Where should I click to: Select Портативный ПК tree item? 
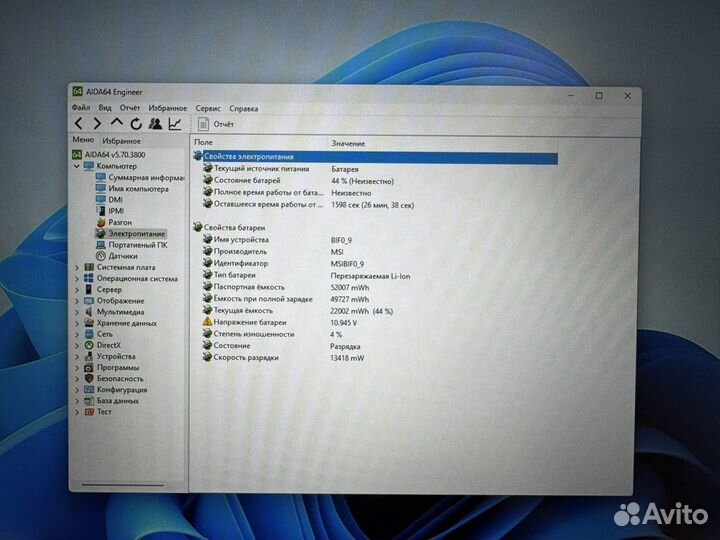coord(137,245)
